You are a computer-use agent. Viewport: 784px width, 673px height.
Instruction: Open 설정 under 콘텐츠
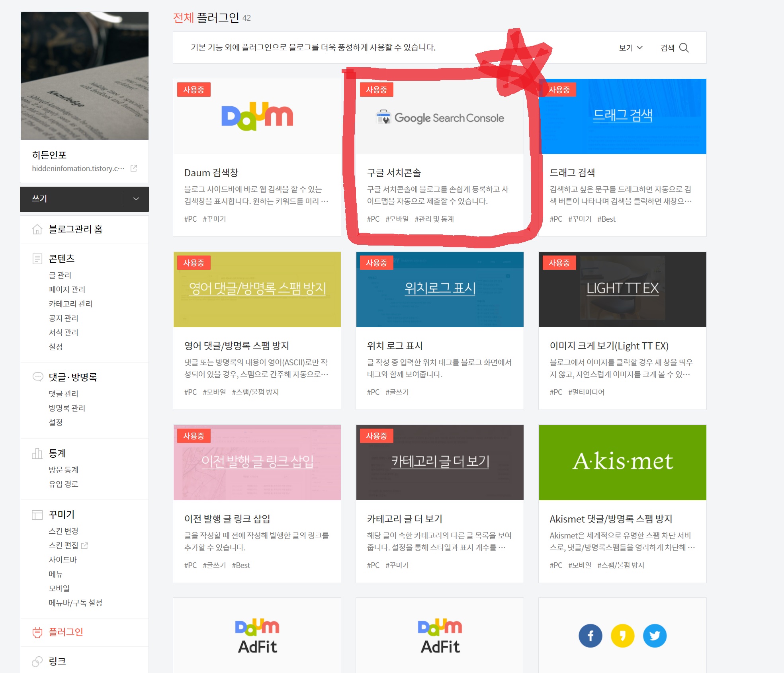56,347
